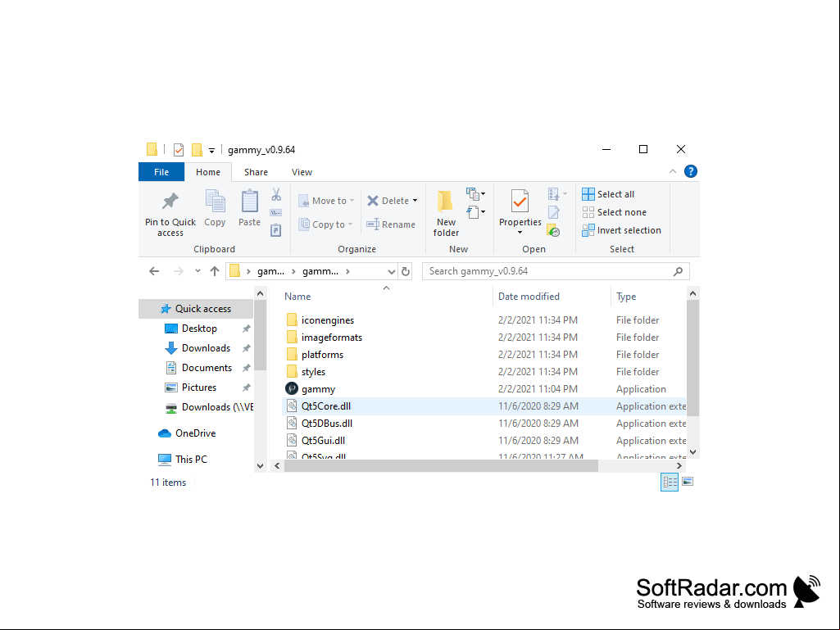Open the Recent locations dropdown
Image resolution: width=840 pixels, height=630 pixels.
pyautogui.click(x=198, y=271)
